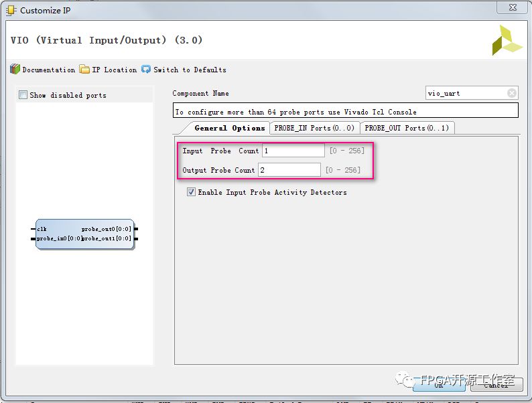Click the Component Name text field

[466, 93]
